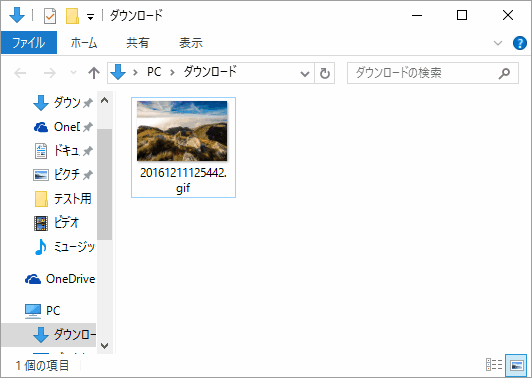The width and height of the screenshot is (532, 378).
Task: Go back with the left arrow
Action: 20,73
